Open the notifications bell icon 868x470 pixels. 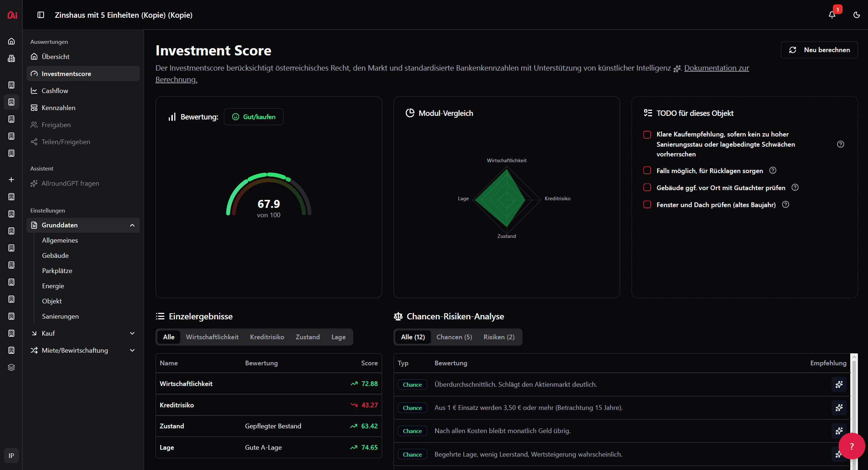click(x=832, y=15)
